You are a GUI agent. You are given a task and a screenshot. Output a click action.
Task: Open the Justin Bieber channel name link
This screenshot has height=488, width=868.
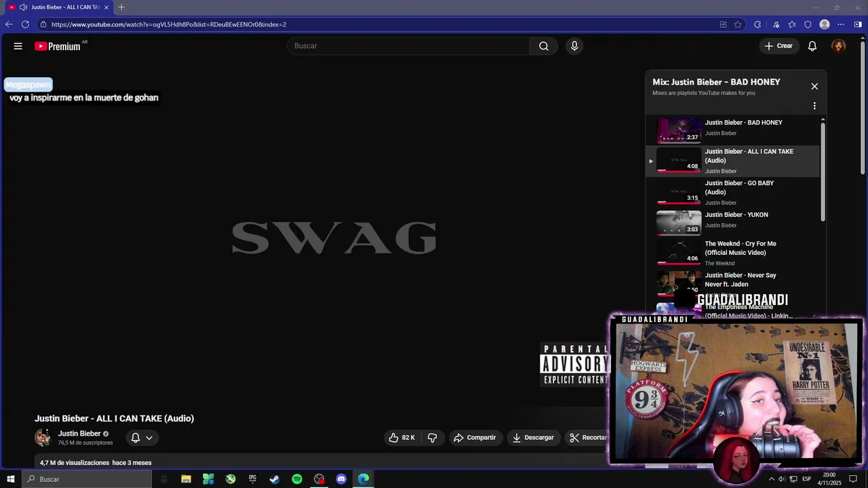79,434
